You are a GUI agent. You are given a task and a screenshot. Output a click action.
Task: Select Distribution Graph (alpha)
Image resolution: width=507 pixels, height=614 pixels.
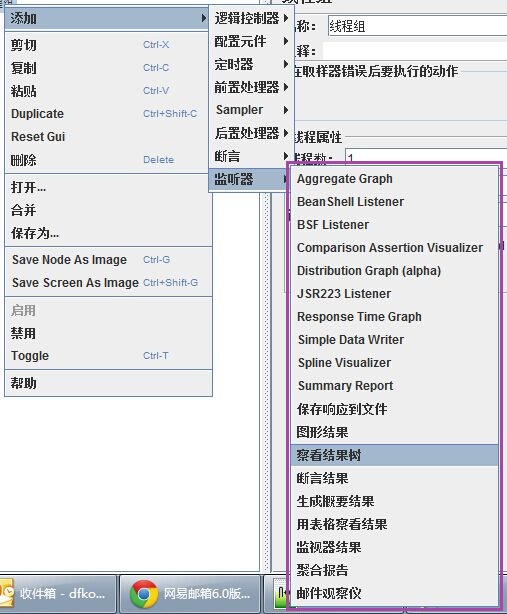click(x=394, y=271)
